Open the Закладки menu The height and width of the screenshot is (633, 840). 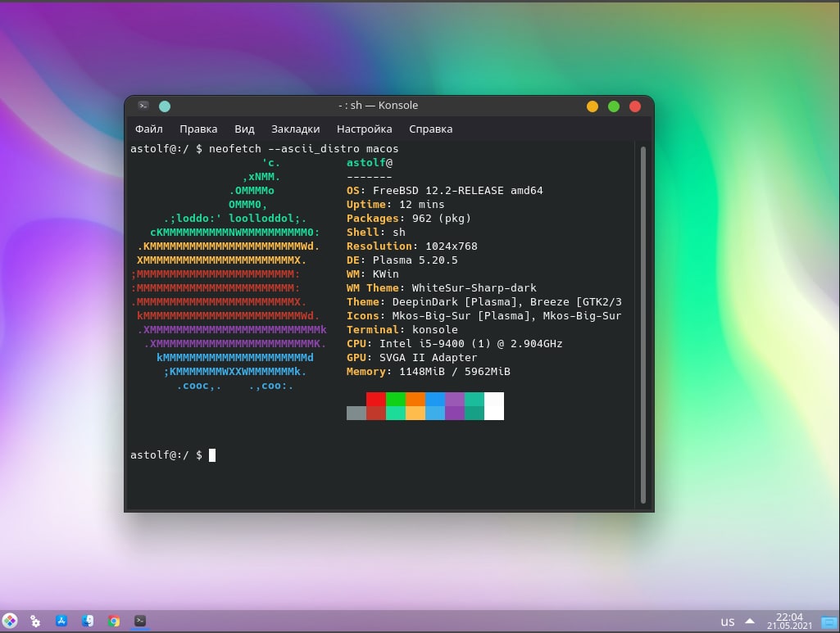(x=296, y=129)
